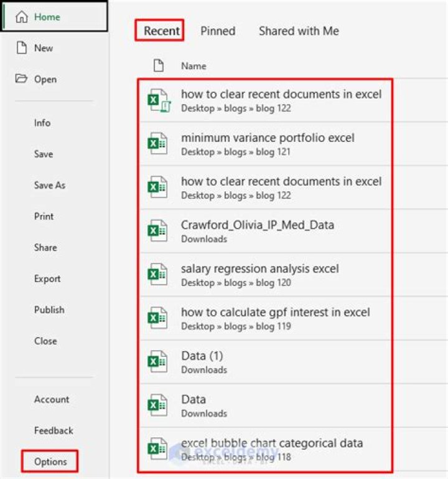Click Excel icon for blog 122 template file
Viewport: 448px width, 479px height.
(159, 100)
